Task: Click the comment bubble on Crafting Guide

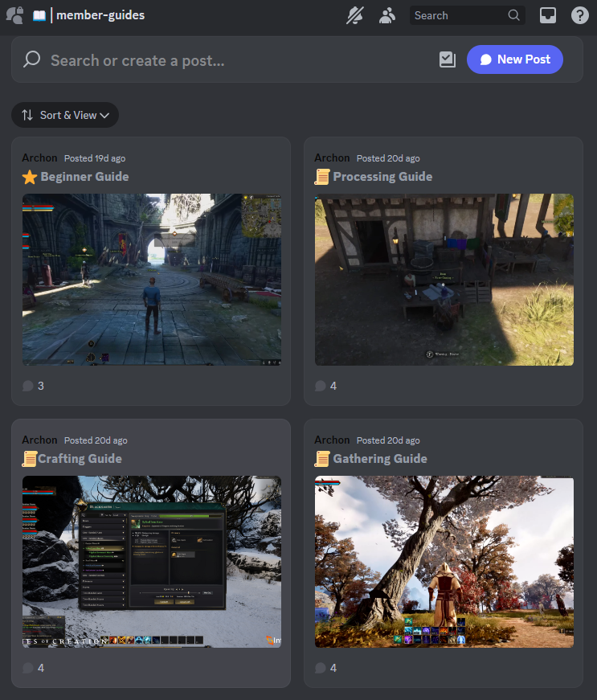Action: 28,668
